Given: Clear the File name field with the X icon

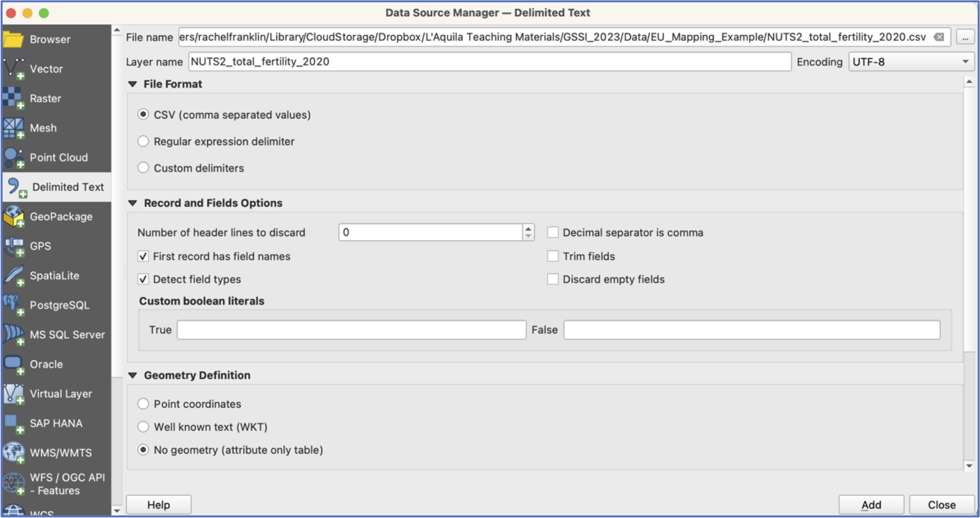Looking at the screenshot, I should [939, 37].
